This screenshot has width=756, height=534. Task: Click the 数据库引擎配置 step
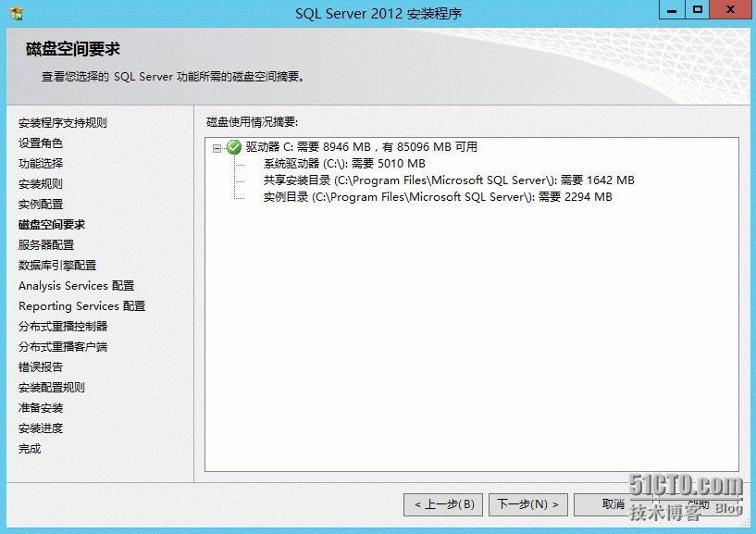pyautogui.click(x=57, y=266)
